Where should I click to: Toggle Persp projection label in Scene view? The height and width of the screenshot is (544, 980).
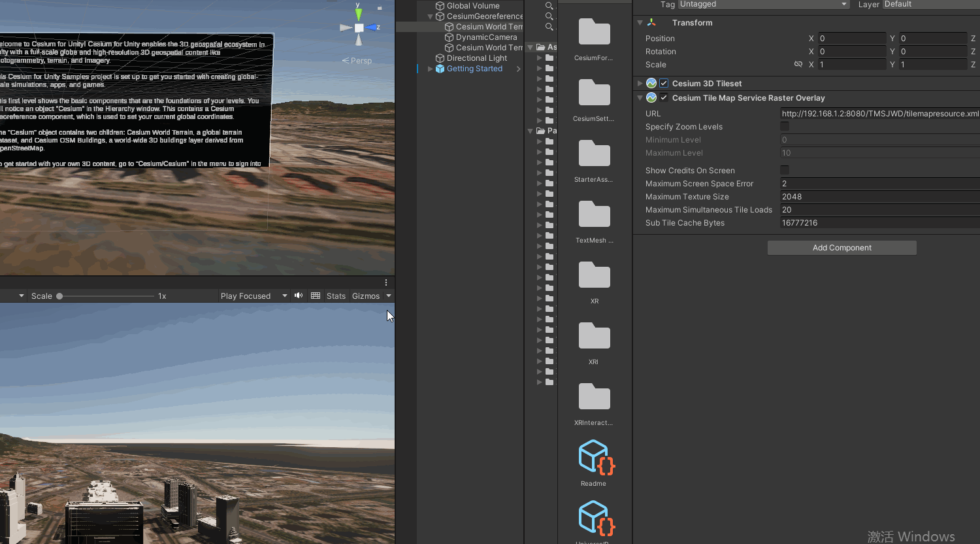click(x=357, y=60)
